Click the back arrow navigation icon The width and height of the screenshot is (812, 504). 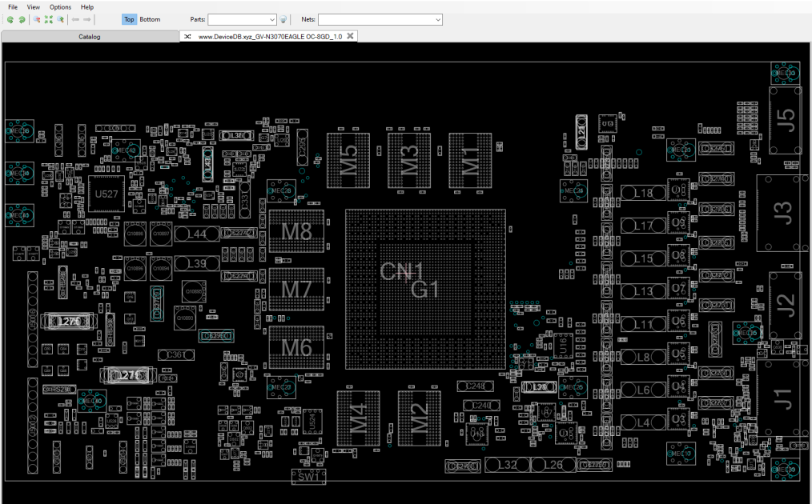75,20
